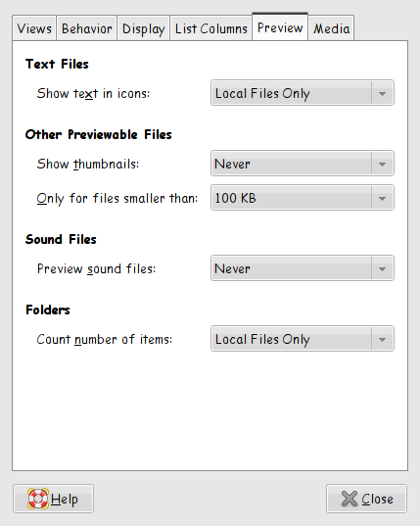
Task: Click the 'Show thumbnails:' label
Action: coord(88,164)
